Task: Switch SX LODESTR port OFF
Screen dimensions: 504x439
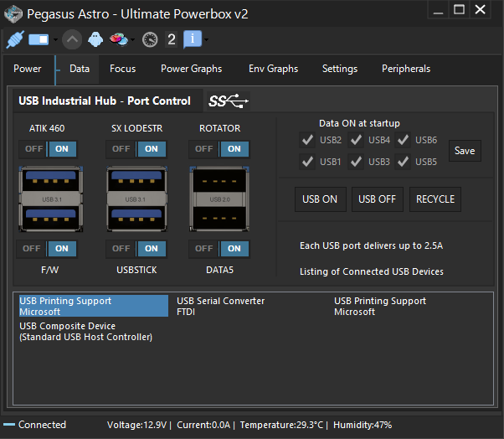Action: [121, 149]
